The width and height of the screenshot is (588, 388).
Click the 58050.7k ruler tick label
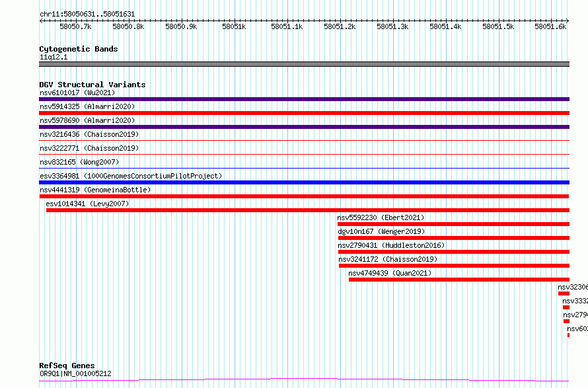click(x=75, y=26)
